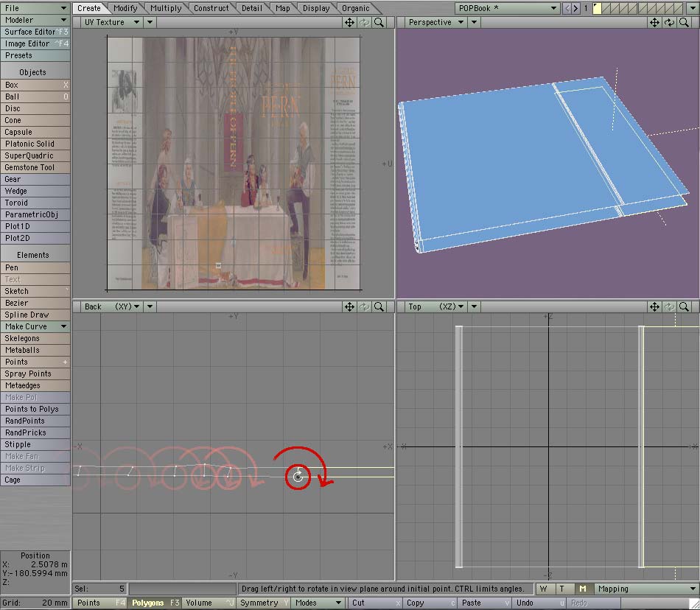Screen dimensions: 700x610
Task: Toggle the active yellow layer 1 slot
Action: 597,8
